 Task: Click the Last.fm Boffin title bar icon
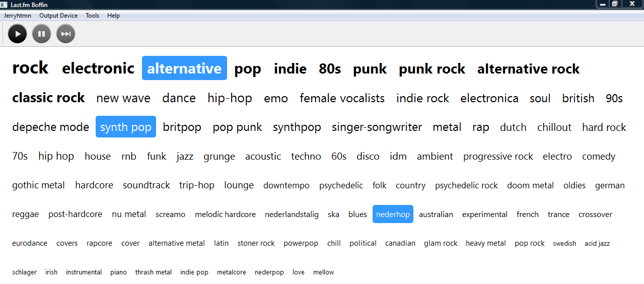tap(5, 4)
